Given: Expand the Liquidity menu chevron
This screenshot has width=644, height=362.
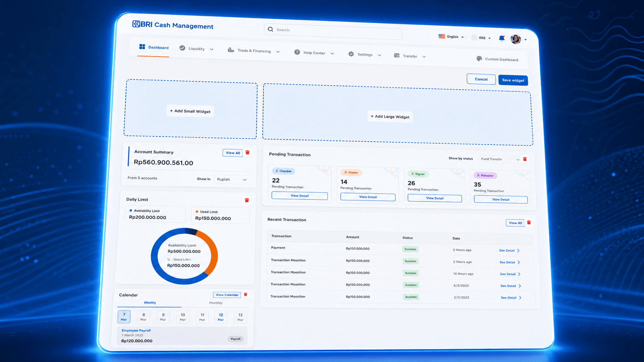Looking at the screenshot, I should click(211, 49).
